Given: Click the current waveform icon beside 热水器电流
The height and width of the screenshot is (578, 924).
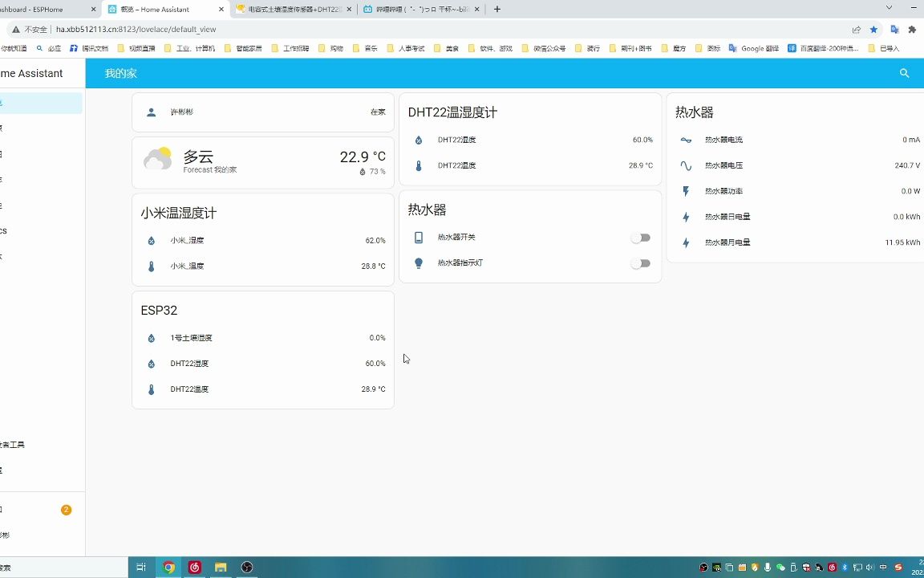Looking at the screenshot, I should [x=686, y=139].
